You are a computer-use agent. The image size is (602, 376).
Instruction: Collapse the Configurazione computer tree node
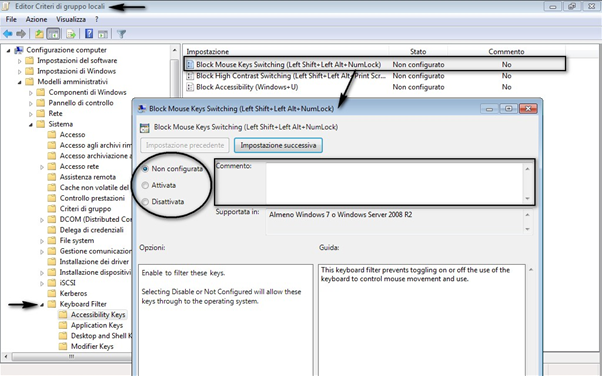point(8,50)
